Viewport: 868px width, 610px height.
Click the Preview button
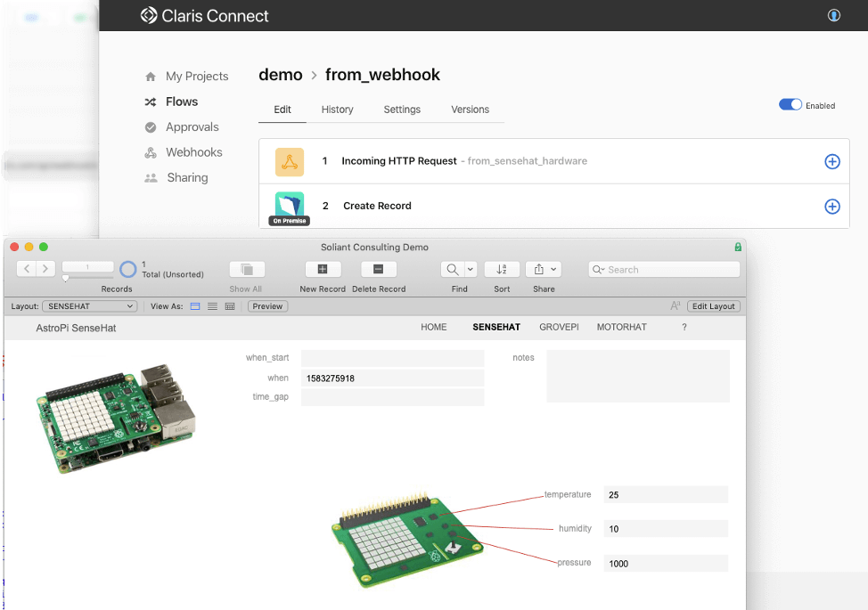tap(267, 306)
